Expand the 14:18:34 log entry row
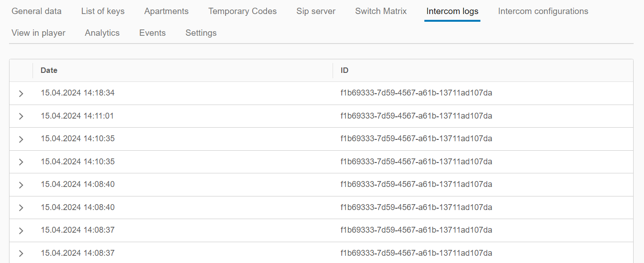This screenshot has width=644, height=263. click(21, 94)
